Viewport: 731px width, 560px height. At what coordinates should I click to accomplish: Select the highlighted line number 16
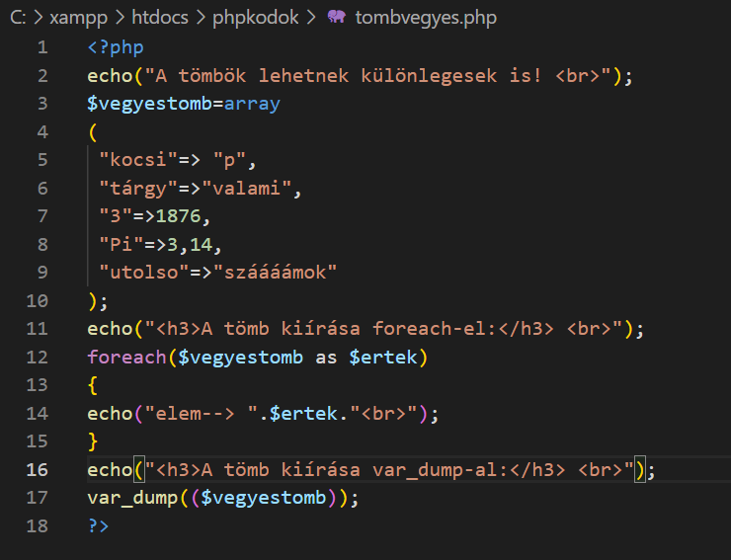click(38, 469)
